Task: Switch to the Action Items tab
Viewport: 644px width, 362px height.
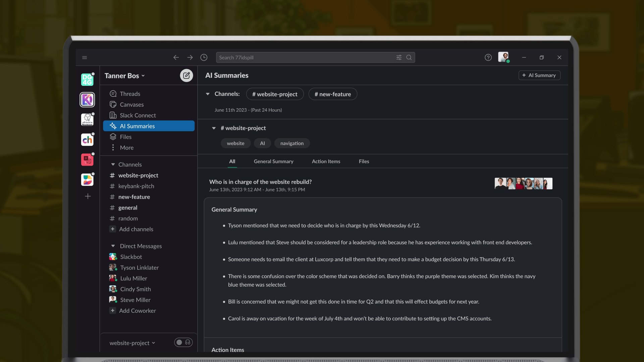Action: [x=326, y=162]
